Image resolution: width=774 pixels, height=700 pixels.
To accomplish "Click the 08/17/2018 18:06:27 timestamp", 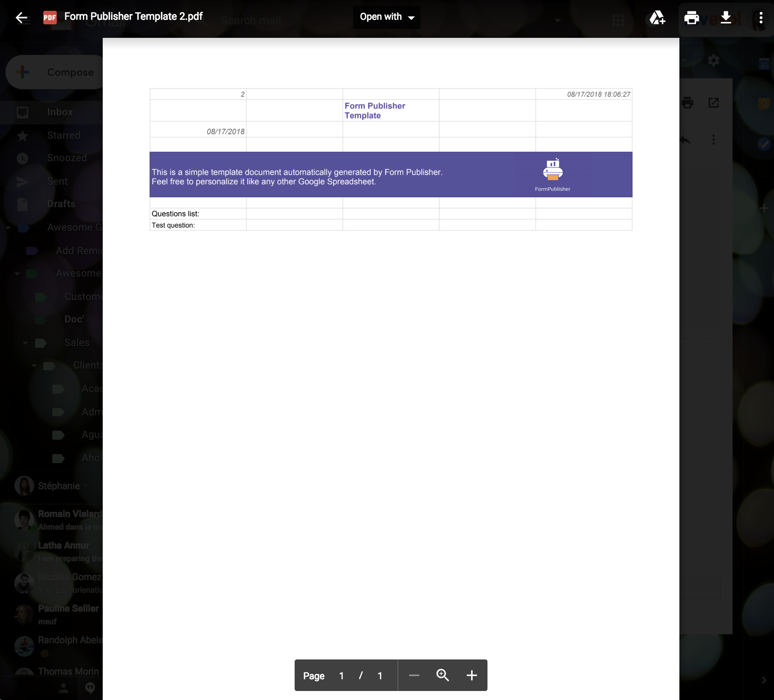I will [598, 94].
